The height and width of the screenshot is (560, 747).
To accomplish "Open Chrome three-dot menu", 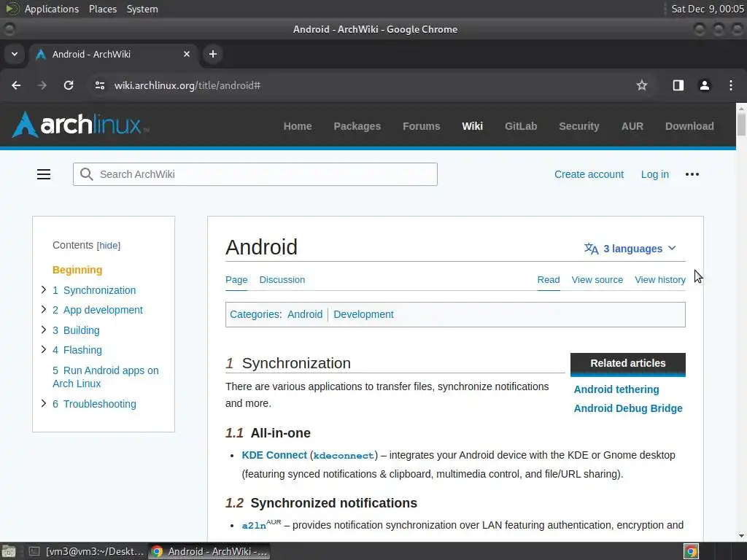I will [731, 85].
